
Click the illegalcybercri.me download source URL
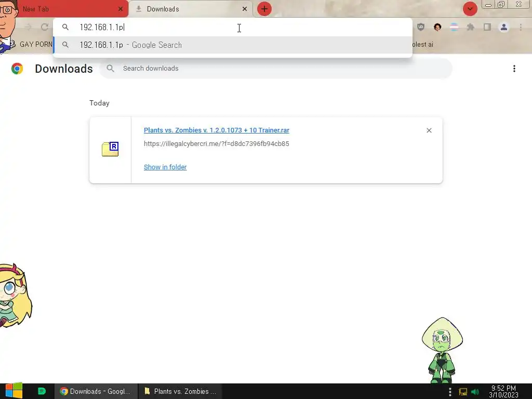(217, 144)
